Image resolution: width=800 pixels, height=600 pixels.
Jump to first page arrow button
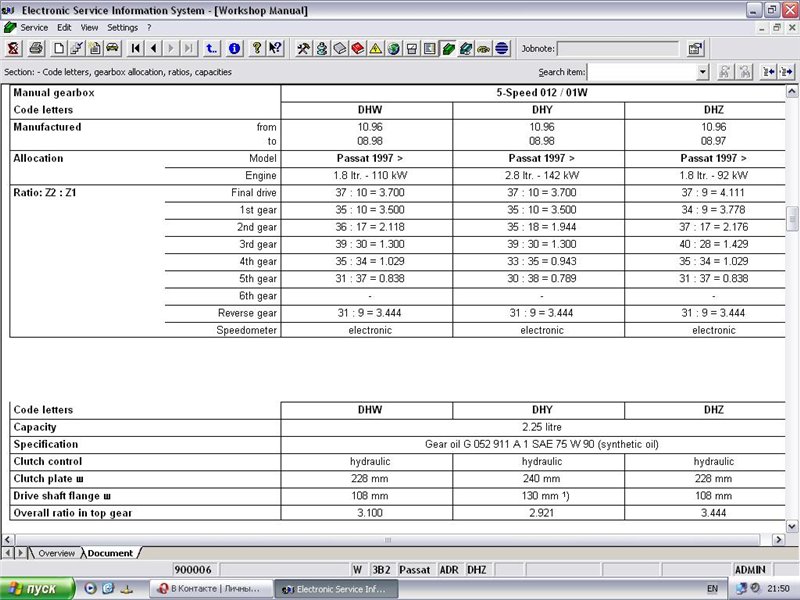click(136, 48)
